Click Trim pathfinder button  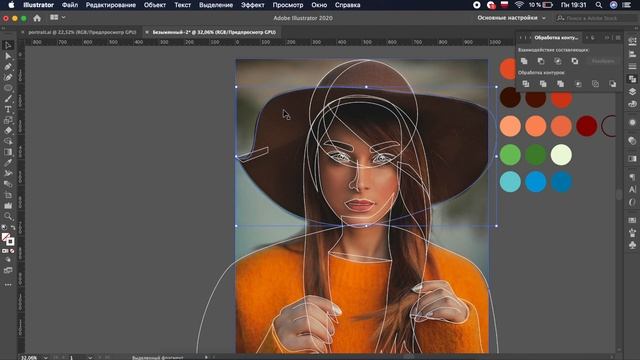[543, 84]
